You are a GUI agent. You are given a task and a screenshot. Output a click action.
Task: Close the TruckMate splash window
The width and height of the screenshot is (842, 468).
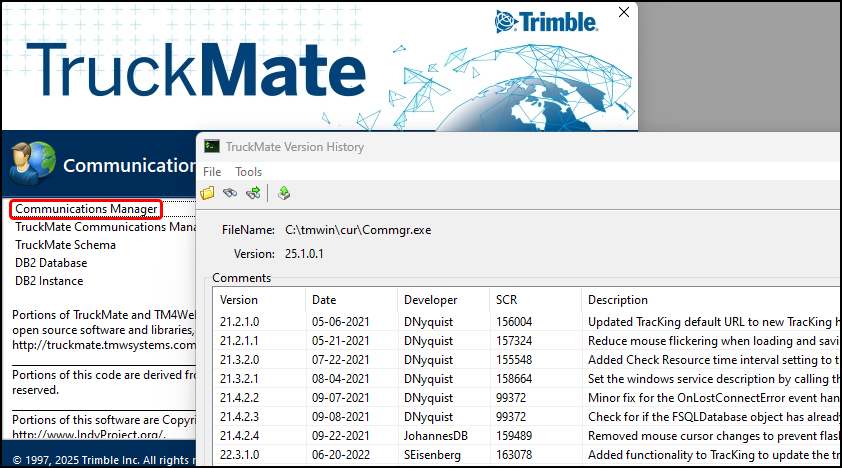click(x=625, y=13)
